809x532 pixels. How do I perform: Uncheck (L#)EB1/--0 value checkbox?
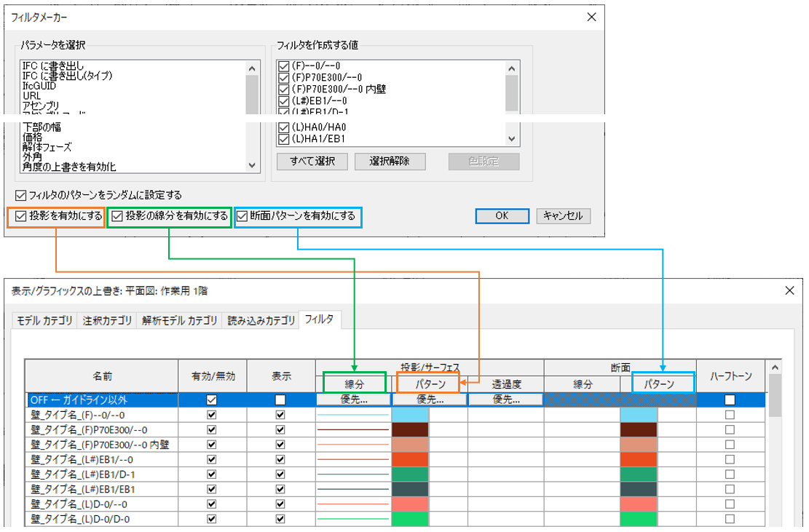pos(283,101)
